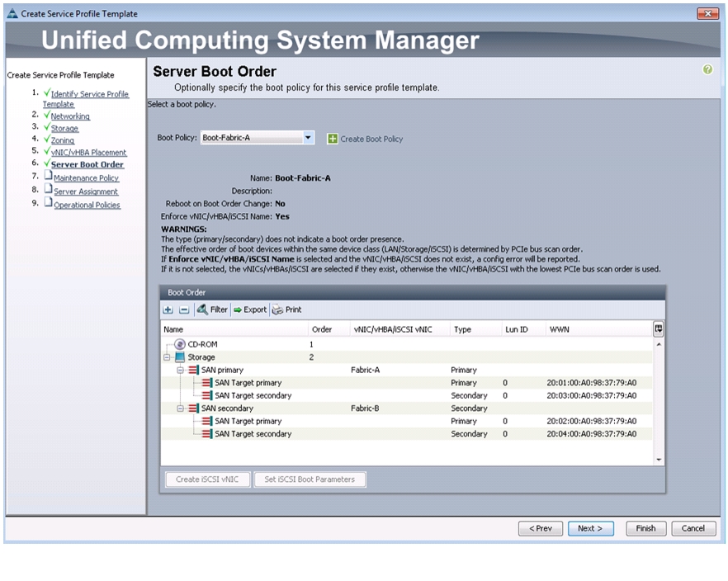Viewport: 728px width, 581px height.
Task: Select the SAN primary row
Action: click(x=406, y=370)
